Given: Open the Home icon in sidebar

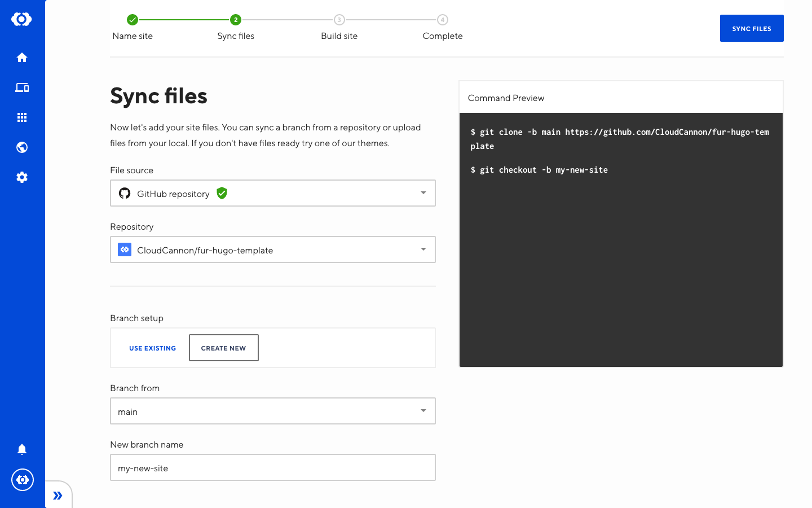Looking at the screenshot, I should pyautogui.click(x=22, y=58).
